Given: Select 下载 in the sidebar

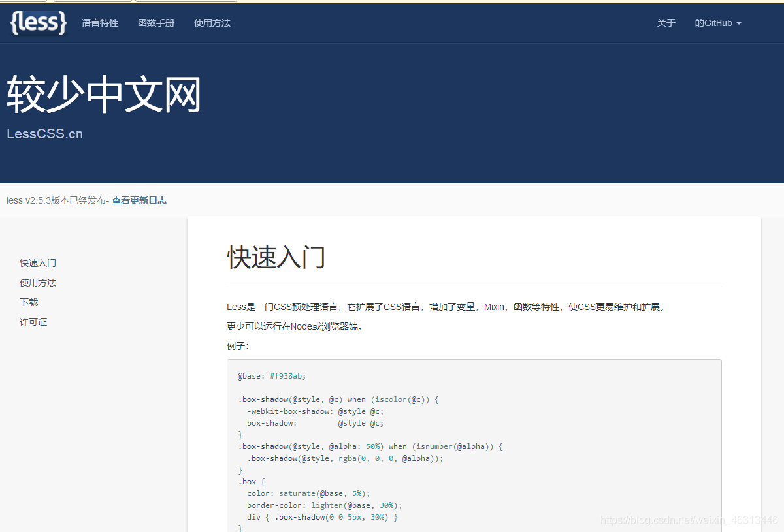Looking at the screenshot, I should (x=29, y=302).
